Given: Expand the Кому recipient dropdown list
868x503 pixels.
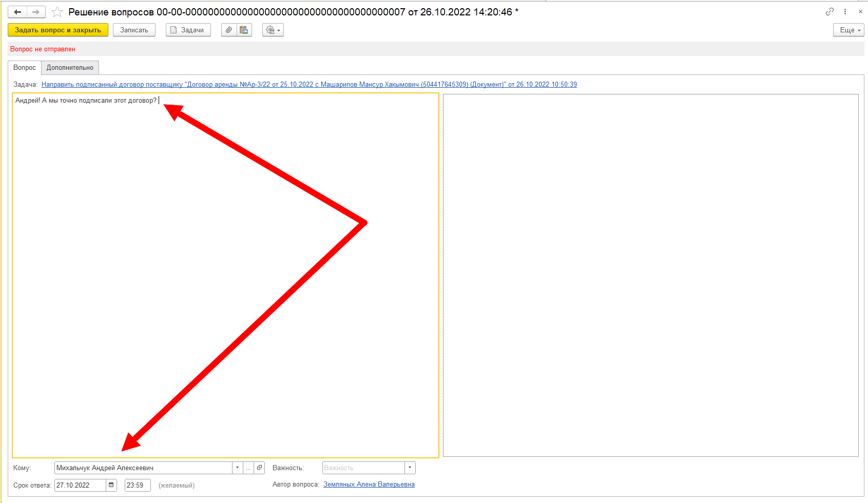Looking at the screenshot, I should pos(238,468).
